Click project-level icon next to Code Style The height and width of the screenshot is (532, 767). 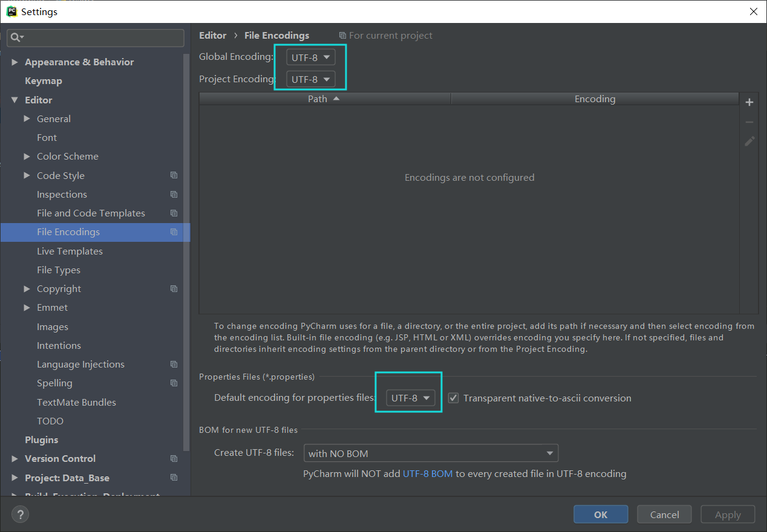174,175
